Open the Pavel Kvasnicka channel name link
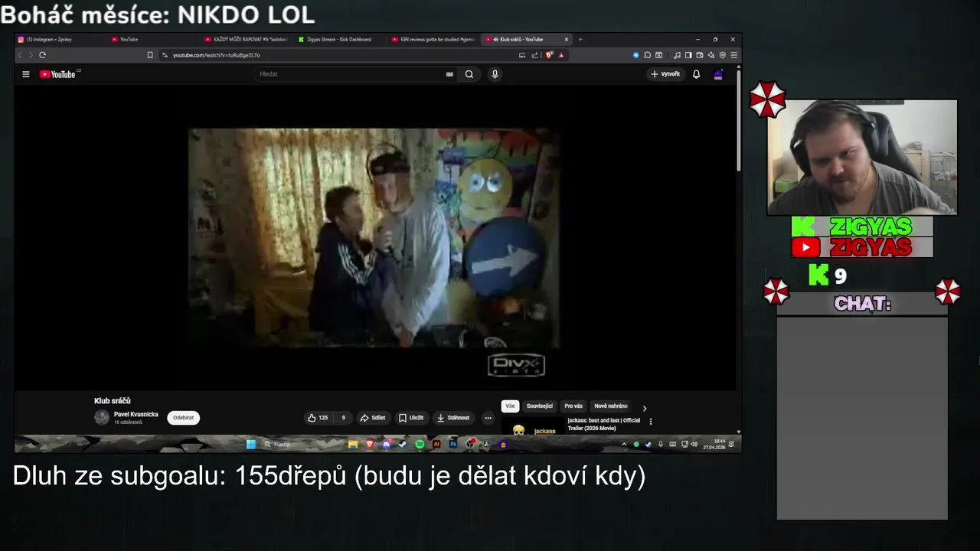This screenshot has width=980, height=551. coord(136,414)
